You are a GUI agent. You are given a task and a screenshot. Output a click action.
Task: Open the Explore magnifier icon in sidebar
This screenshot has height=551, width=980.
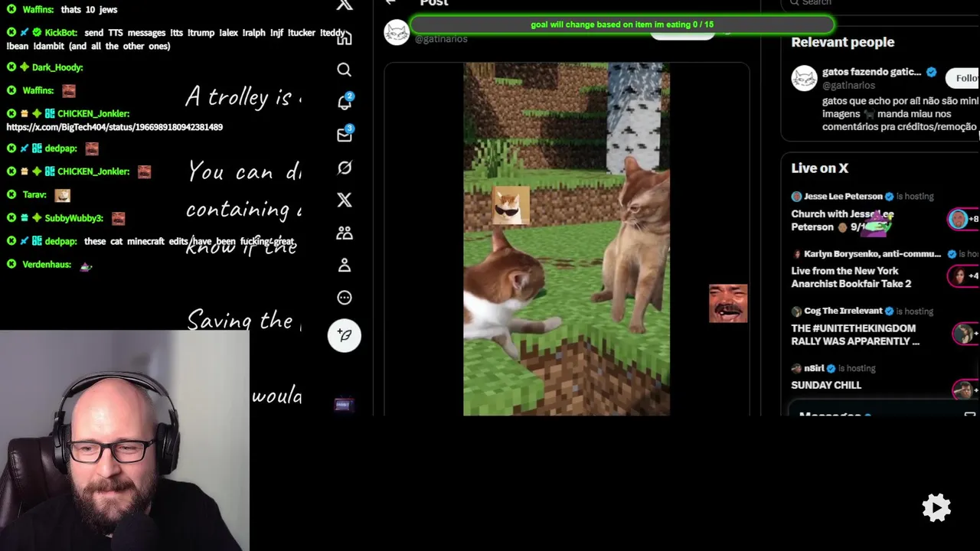coord(345,70)
